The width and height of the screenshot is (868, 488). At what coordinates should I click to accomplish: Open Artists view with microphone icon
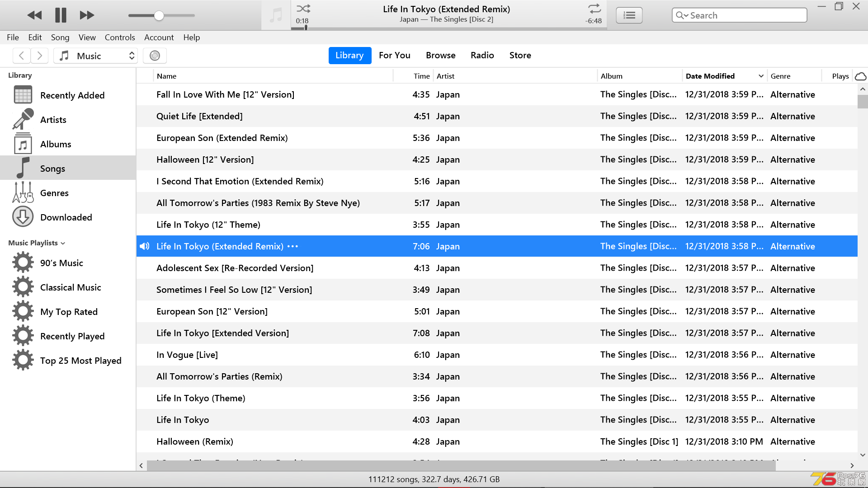(x=68, y=120)
